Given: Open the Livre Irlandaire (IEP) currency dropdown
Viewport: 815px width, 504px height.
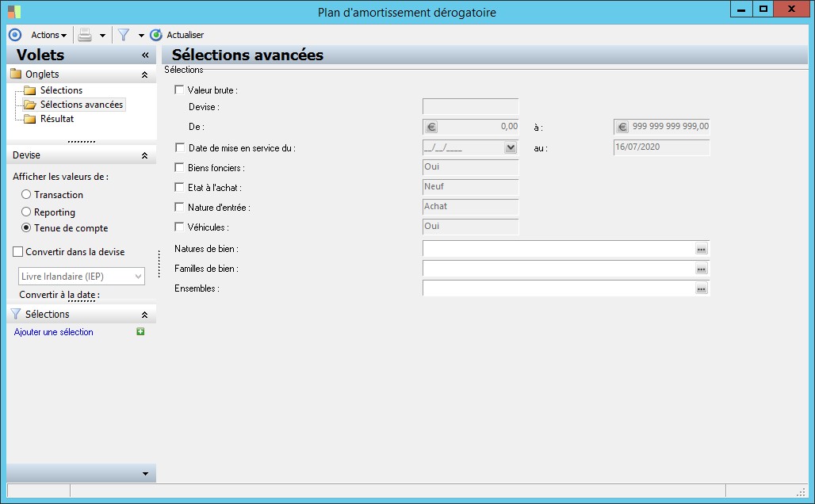Looking at the screenshot, I should click(x=82, y=276).
